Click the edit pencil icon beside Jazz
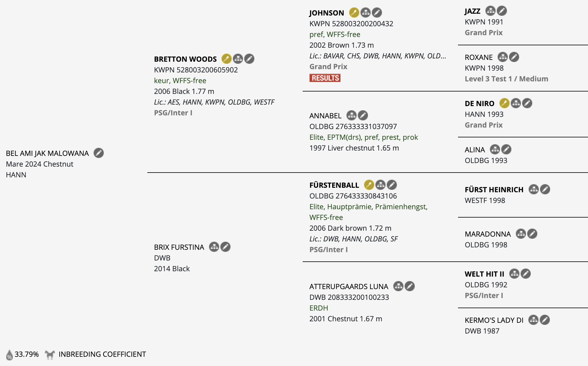588x366 pixels. point(502,11)
